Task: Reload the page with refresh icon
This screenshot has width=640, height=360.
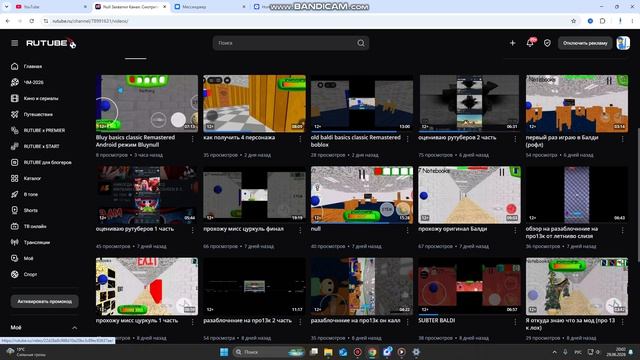Action: coord(32,21)
